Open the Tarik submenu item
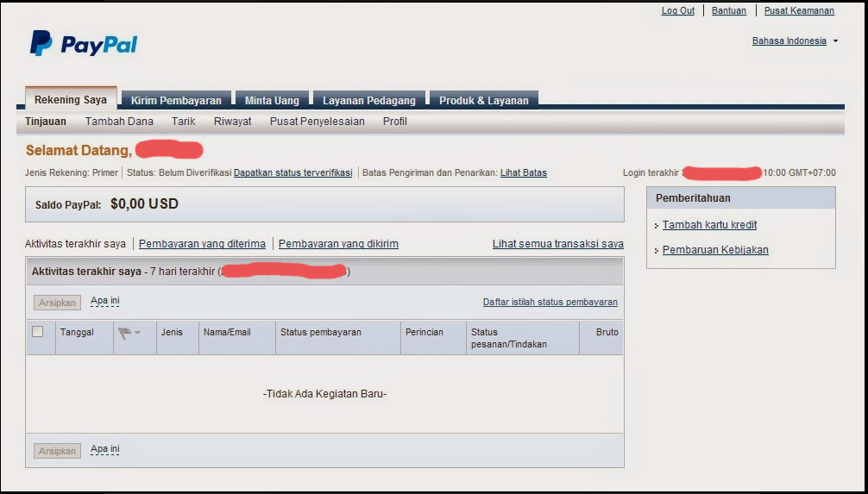868x494 pixels. tap(183, 122)
